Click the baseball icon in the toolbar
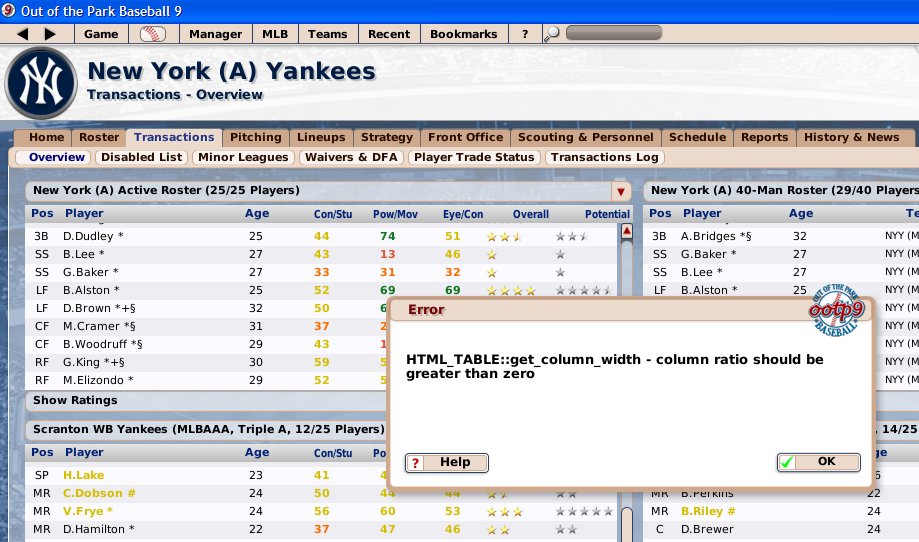The width and height of the screenshot is (919, 542). pos(152,34)
